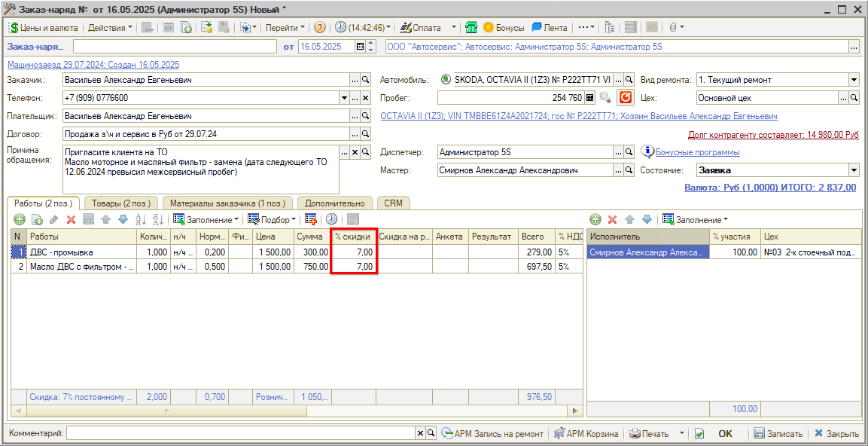
Task: Open the CRM tab
Action: coord(393,203)
